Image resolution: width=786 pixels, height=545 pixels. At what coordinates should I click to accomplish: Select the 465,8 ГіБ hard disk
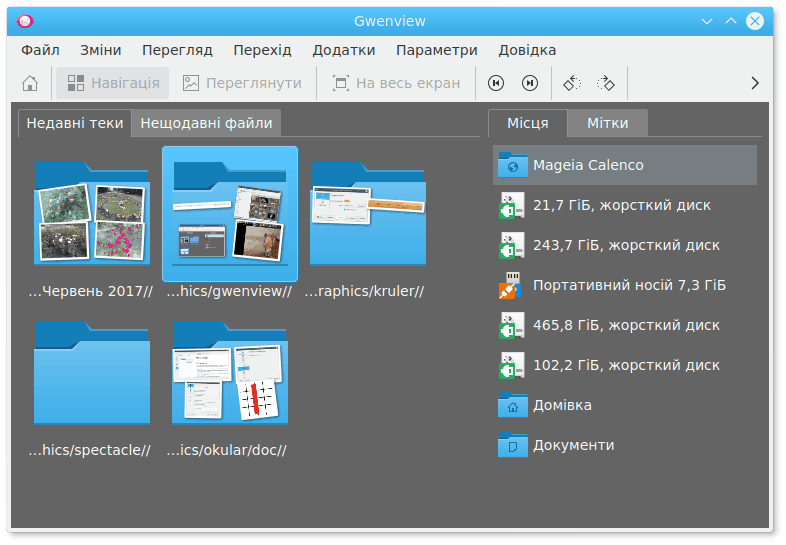pyautogui.click(x=624, y=325)
